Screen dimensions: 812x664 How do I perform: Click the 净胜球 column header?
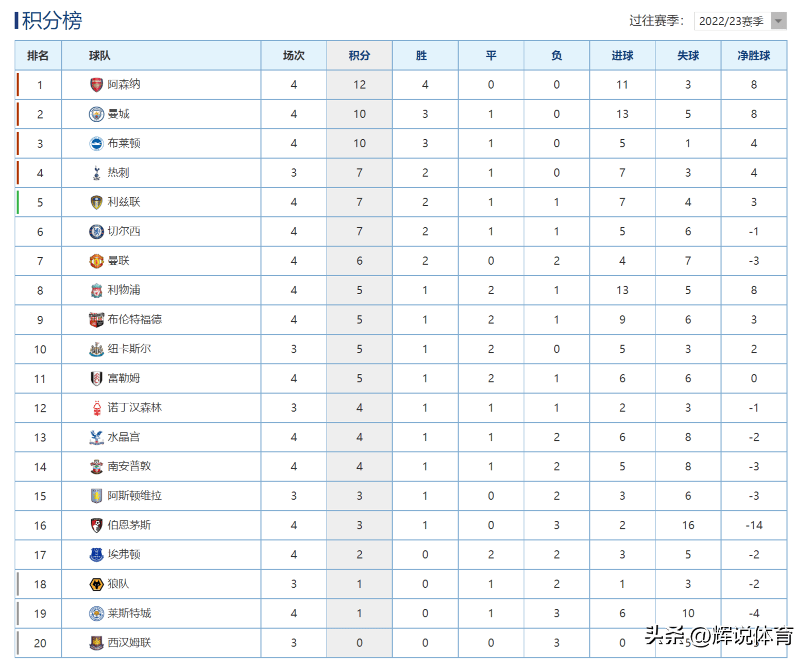[x=754, y=55]
